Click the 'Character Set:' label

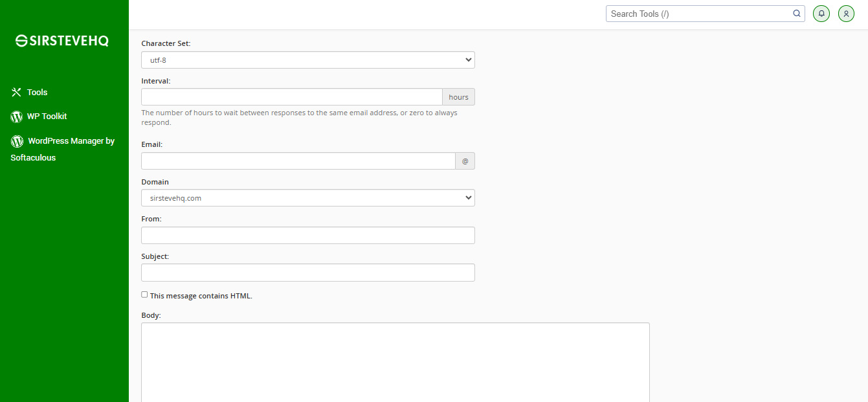pos(166,44)
